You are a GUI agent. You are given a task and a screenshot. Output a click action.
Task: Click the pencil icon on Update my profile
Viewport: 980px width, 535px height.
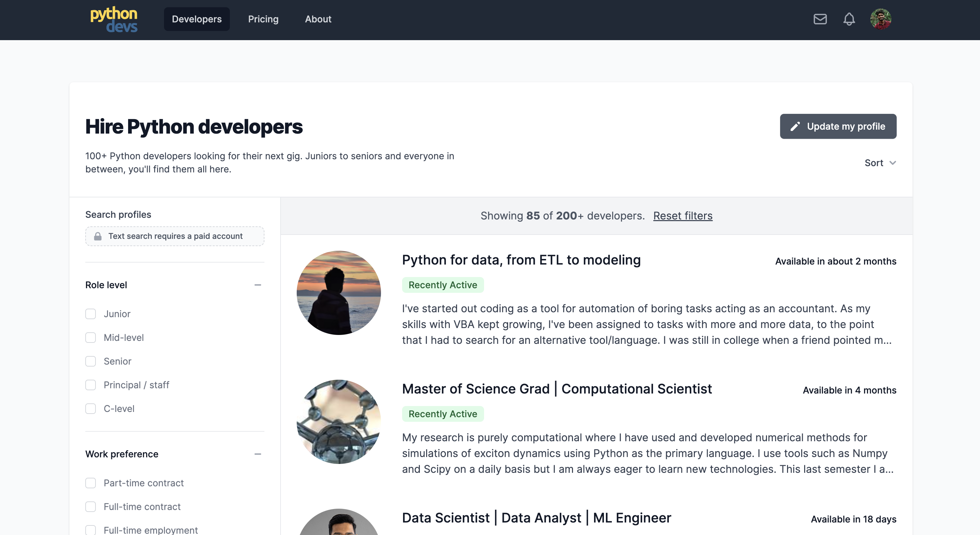pos(795,126)
